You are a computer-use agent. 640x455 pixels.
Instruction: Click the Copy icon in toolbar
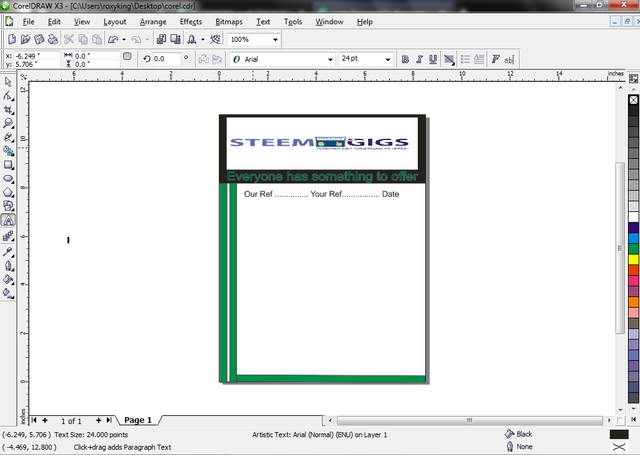click(x=83, y=39)
